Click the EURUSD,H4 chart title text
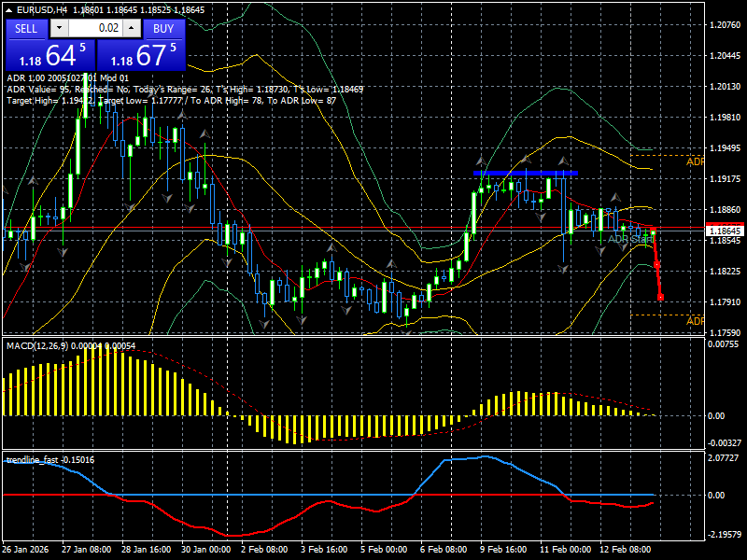 pyautogui.click(x=43, y=9)
